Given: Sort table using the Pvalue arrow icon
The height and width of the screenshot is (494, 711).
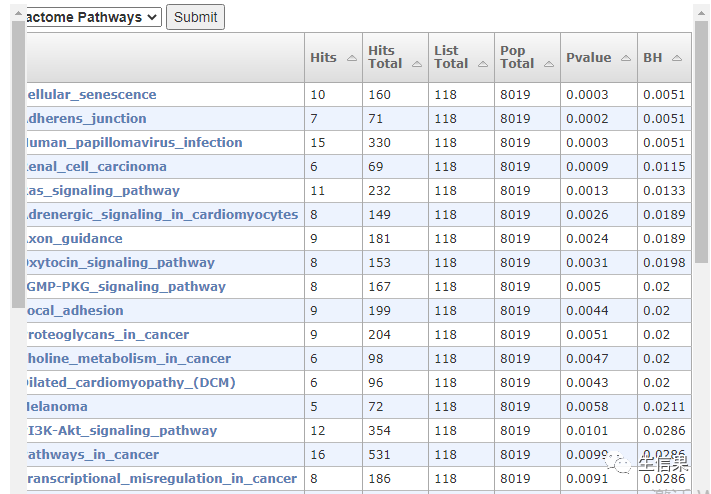Looking at the screenshot, I should [625, 58].
